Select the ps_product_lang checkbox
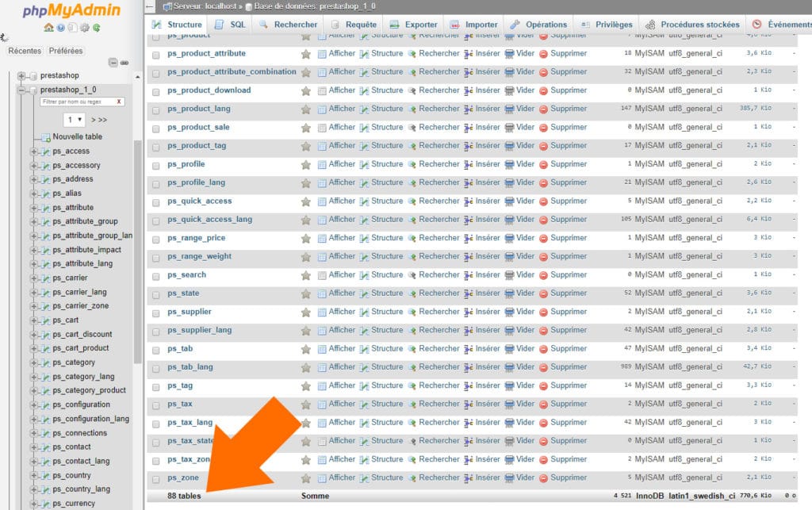 tap(156, 110)
